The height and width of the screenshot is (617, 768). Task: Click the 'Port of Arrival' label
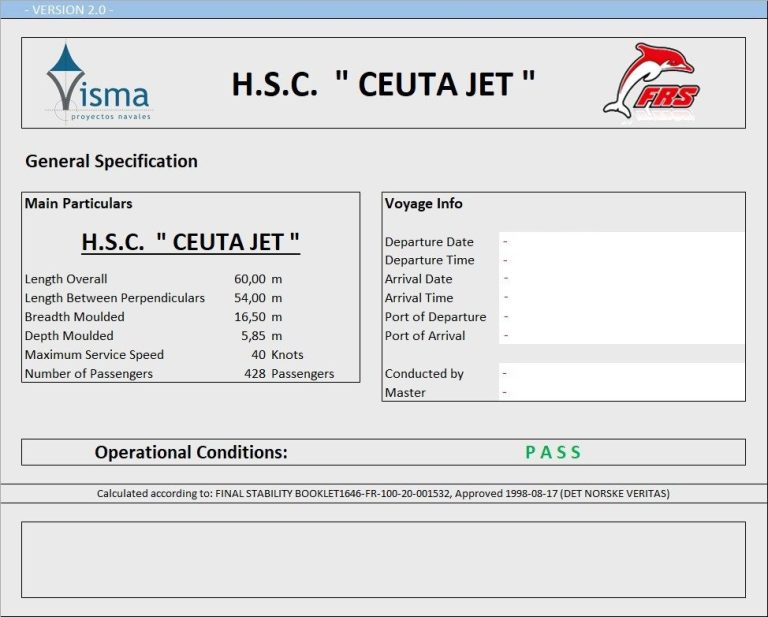425,335
